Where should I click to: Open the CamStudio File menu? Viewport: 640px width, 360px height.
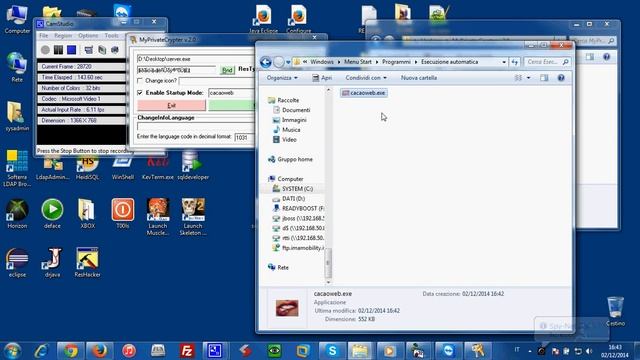coord(43,36)
